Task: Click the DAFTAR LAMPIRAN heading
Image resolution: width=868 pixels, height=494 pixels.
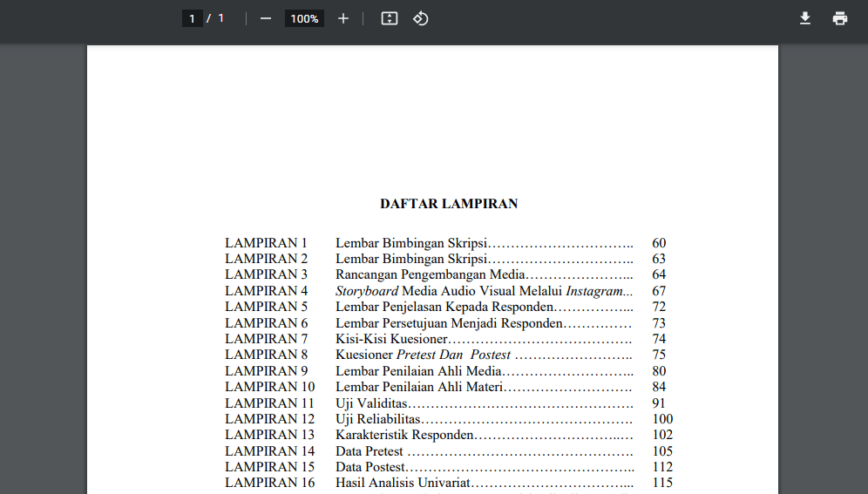Action: point(449,204)
